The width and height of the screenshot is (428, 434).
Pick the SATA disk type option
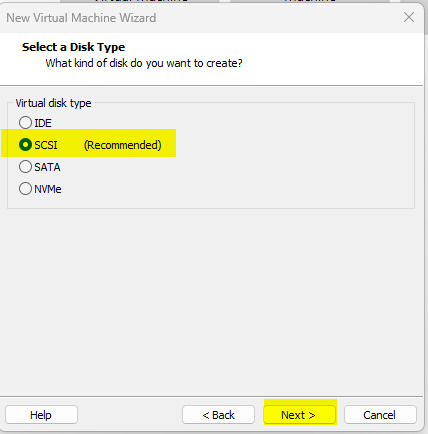coord(25,167)
